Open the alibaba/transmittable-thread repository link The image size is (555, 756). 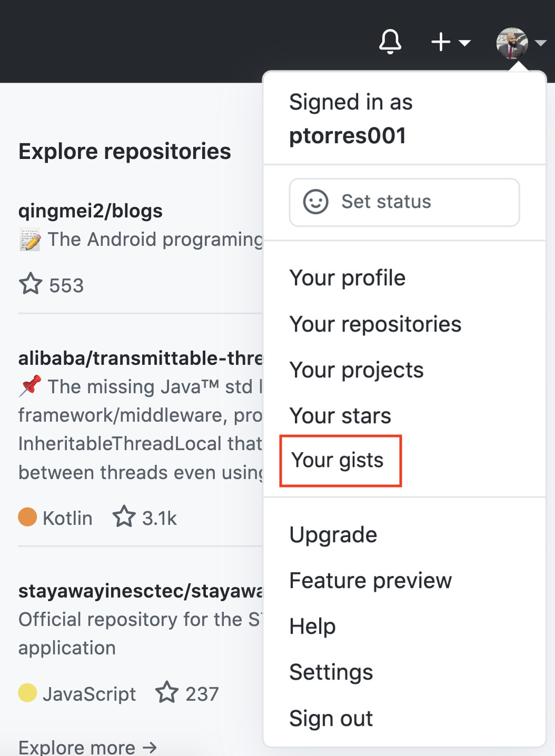coord(141,359)
